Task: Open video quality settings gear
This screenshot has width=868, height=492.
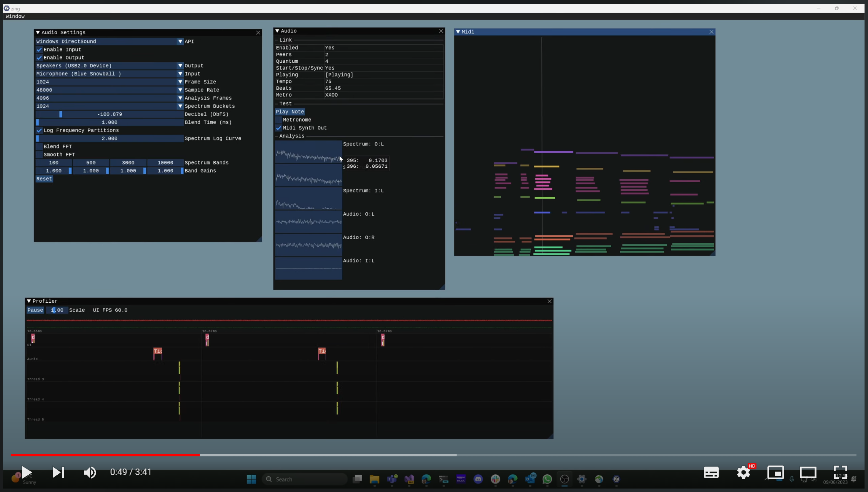Action: [743, 472]
